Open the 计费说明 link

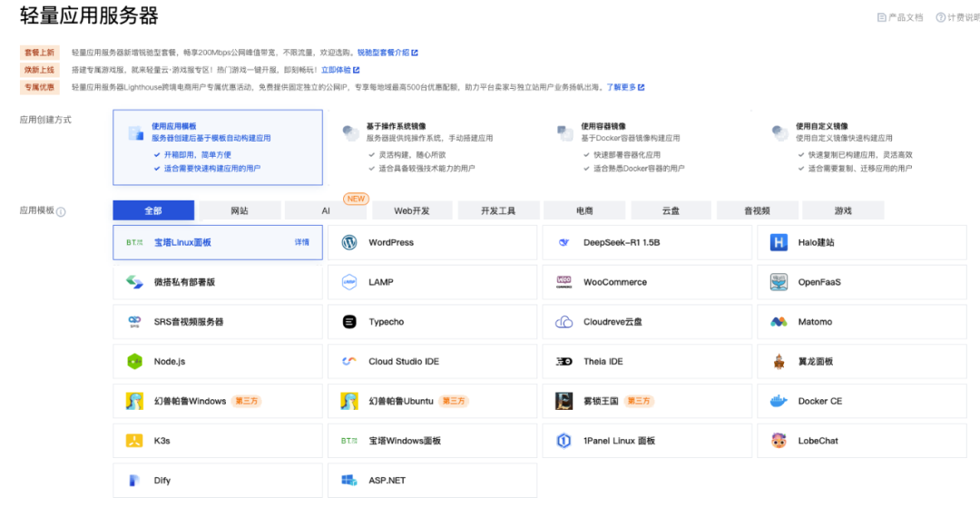[x=958, y=17]
